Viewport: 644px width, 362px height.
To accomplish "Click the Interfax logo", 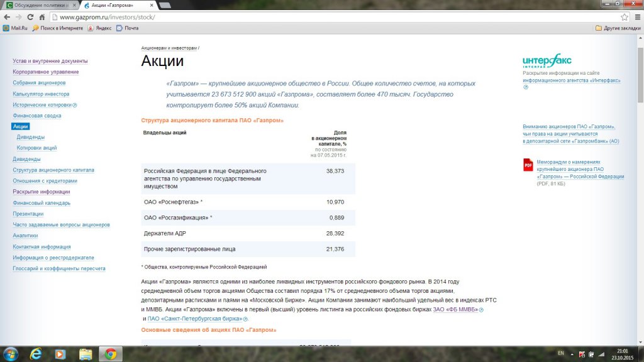I will coord(547,61).
